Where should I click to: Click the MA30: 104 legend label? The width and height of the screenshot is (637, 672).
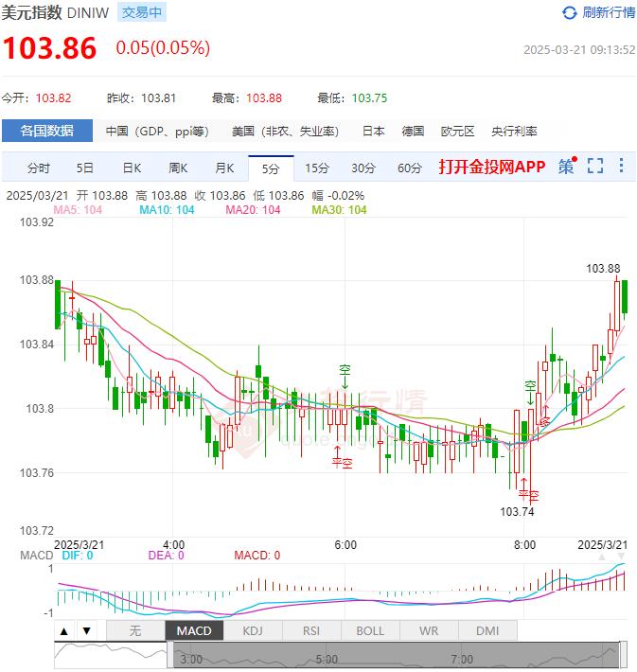coord(339,210)
